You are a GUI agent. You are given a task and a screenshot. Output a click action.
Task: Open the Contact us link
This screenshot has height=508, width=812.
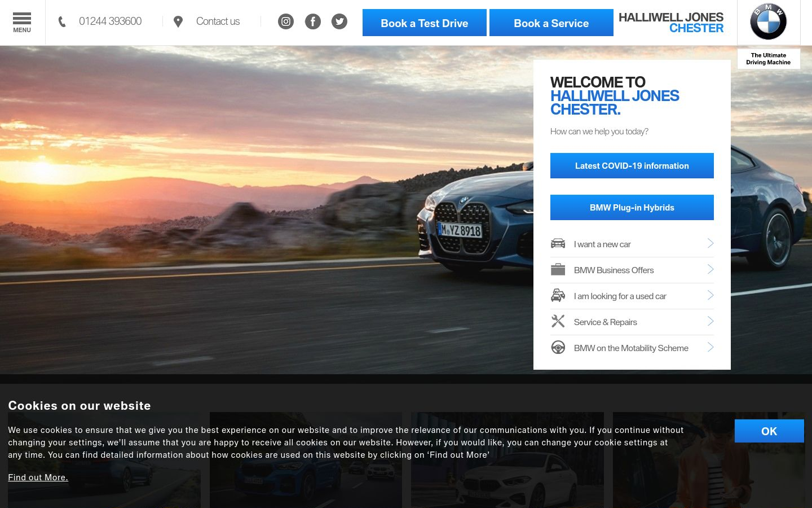point(218,21)
